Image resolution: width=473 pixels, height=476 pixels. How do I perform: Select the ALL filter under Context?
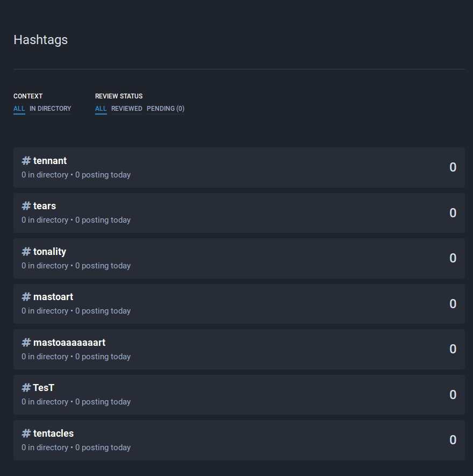coord(19,109)
